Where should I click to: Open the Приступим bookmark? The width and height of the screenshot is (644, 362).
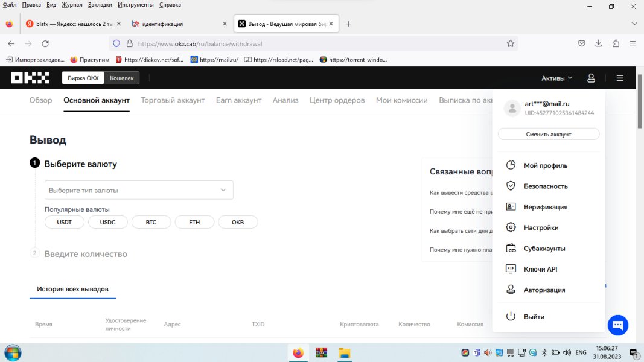pos(90,60)
